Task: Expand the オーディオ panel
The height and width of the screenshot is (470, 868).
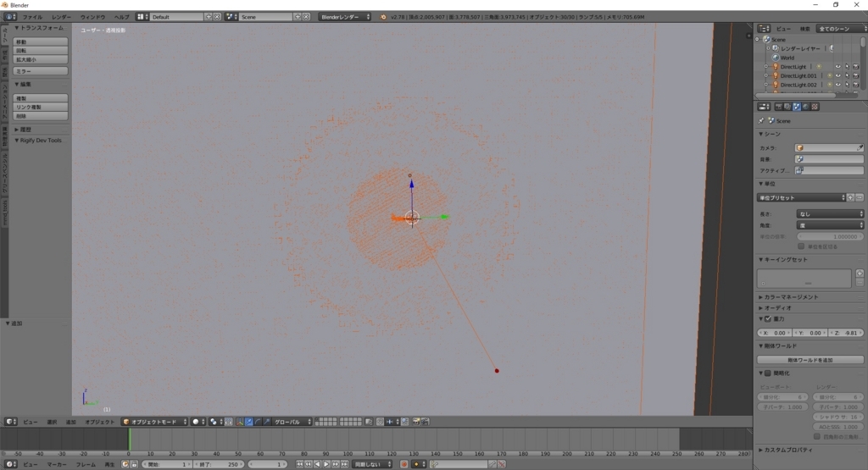Action: click(777, 308)
